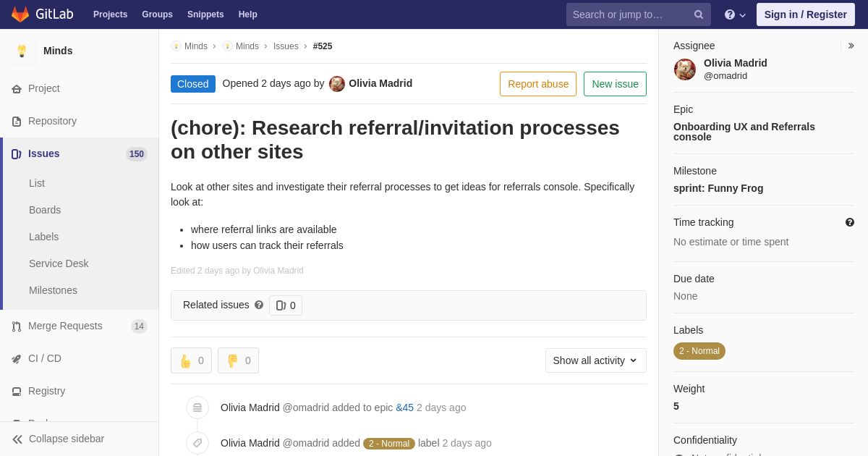Image resolution: width=868 pixels, height=456 pixels.
Task: Click the label activity tag icon in timeline
Action: click(197, 443)
